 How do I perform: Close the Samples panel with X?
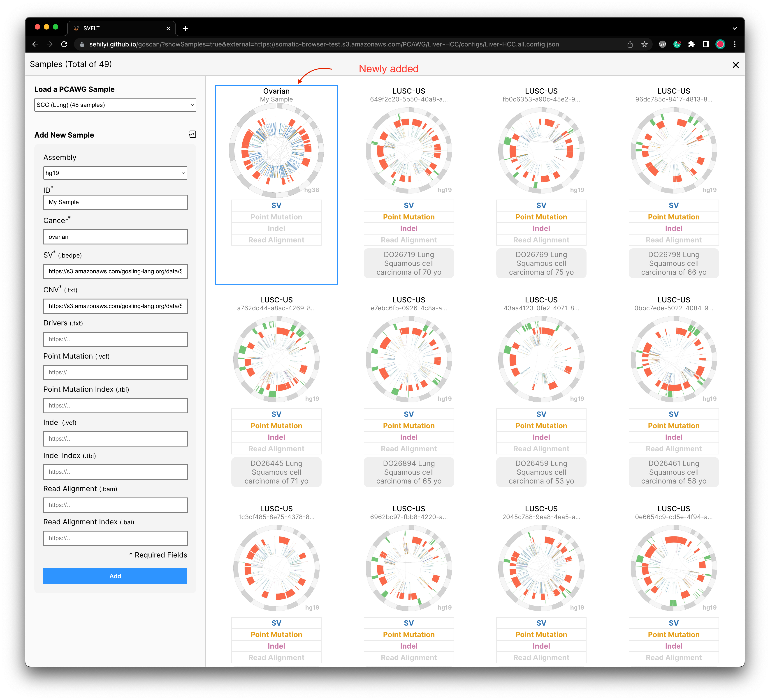736,65
